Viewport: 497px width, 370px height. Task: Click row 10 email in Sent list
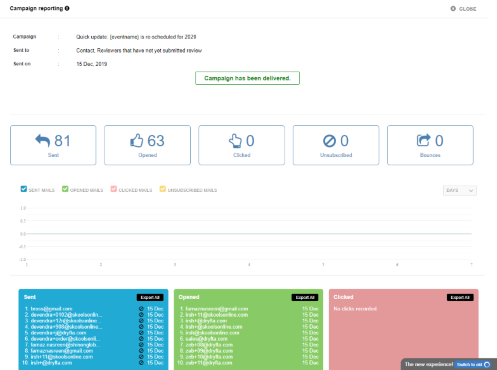coord(51,363)
